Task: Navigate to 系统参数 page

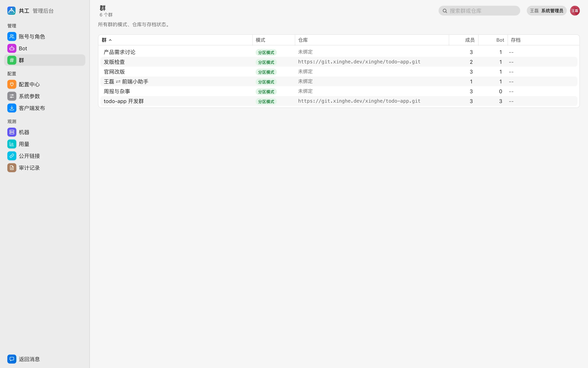Action: pyautogui.click(x=45, y=96)
